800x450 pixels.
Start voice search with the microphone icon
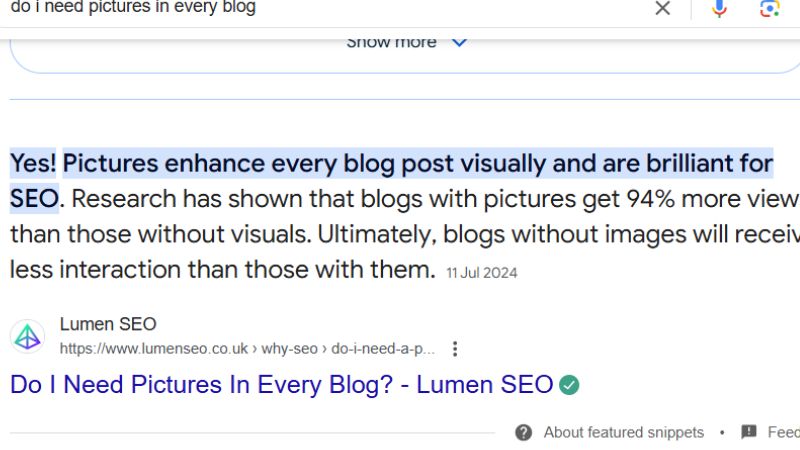719,8
